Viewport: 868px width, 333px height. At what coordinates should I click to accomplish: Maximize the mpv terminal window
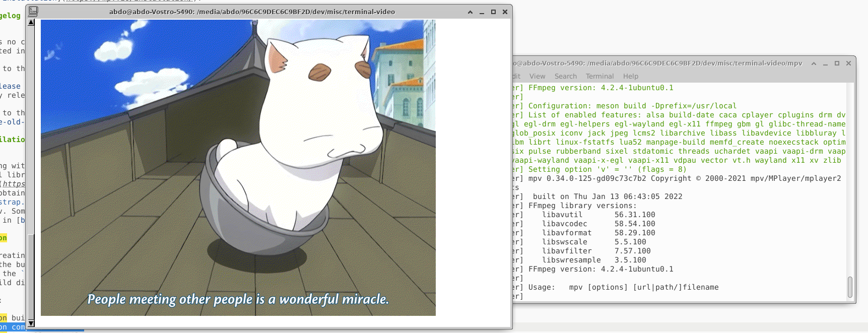837,63
